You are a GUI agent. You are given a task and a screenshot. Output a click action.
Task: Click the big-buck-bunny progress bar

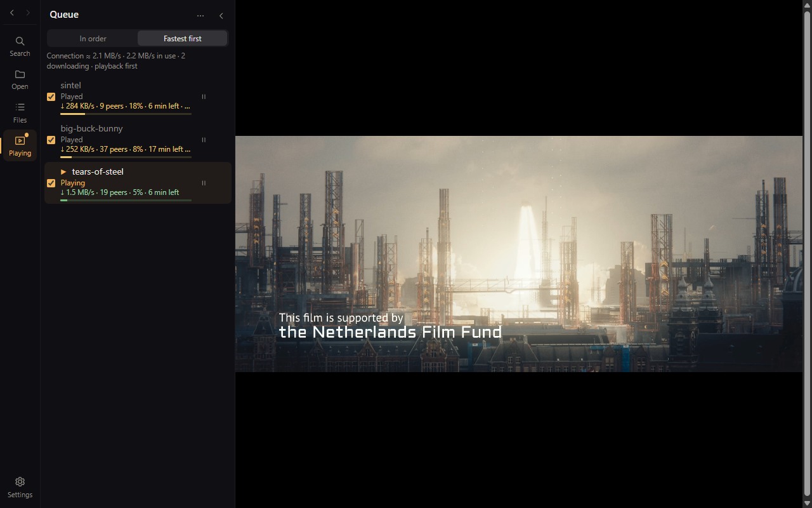click(126, 157)
